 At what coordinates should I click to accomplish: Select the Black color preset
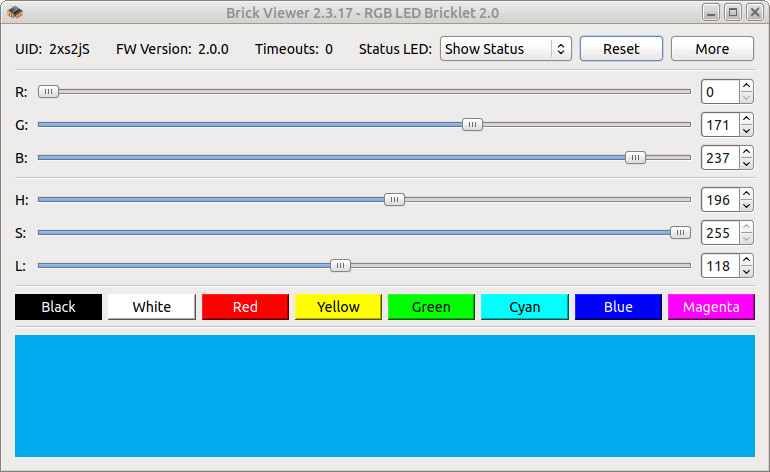pyautogui.click(x=58, y=307)
